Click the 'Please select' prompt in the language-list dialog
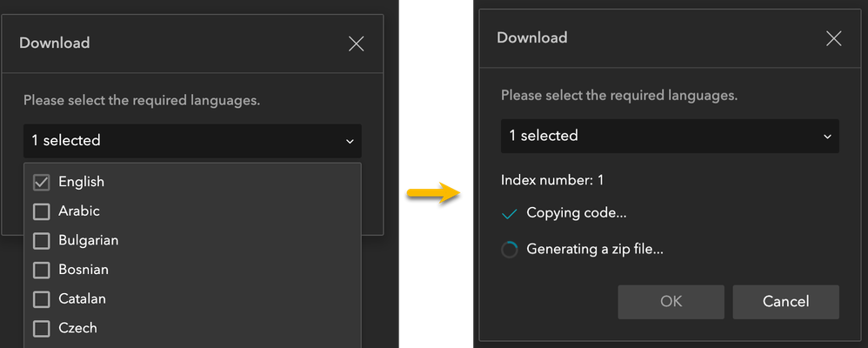The image size is (868, 348). (x=142, y=100)
